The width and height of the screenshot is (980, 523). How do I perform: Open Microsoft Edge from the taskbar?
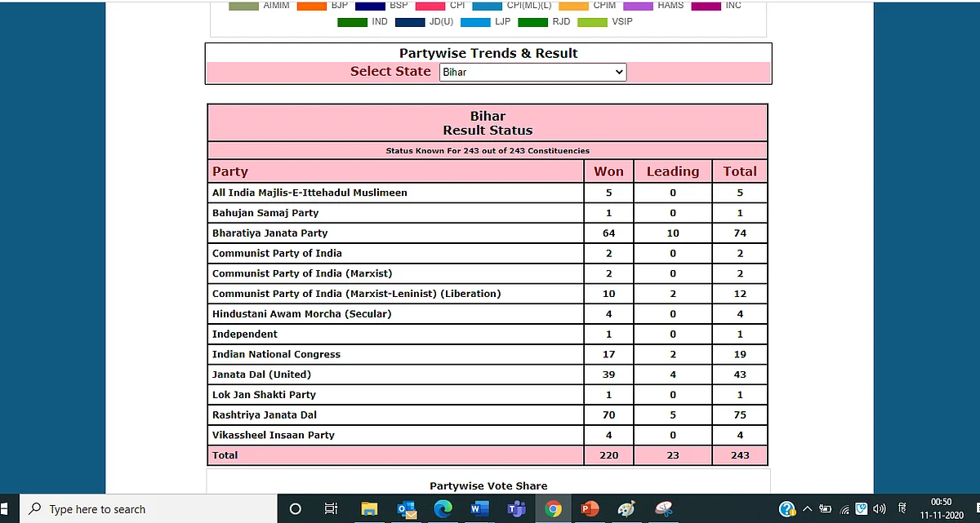pos(443,508)
